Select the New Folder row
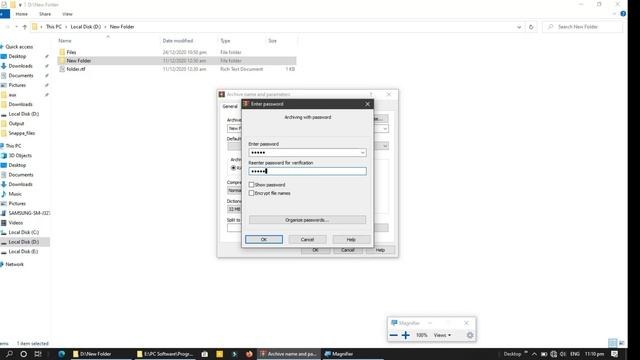Viewport: 640px width, 360px height. [177, 61]
